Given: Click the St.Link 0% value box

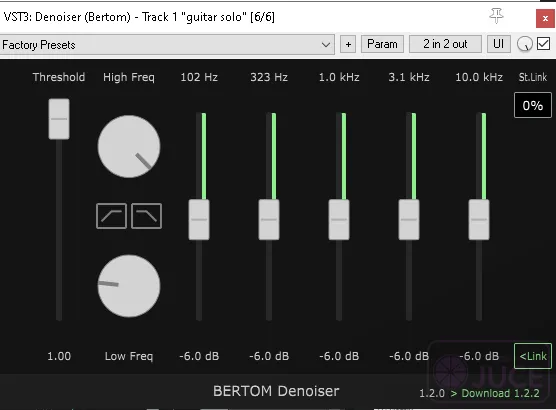Looking at the screenshot, I should pos(533,105).
